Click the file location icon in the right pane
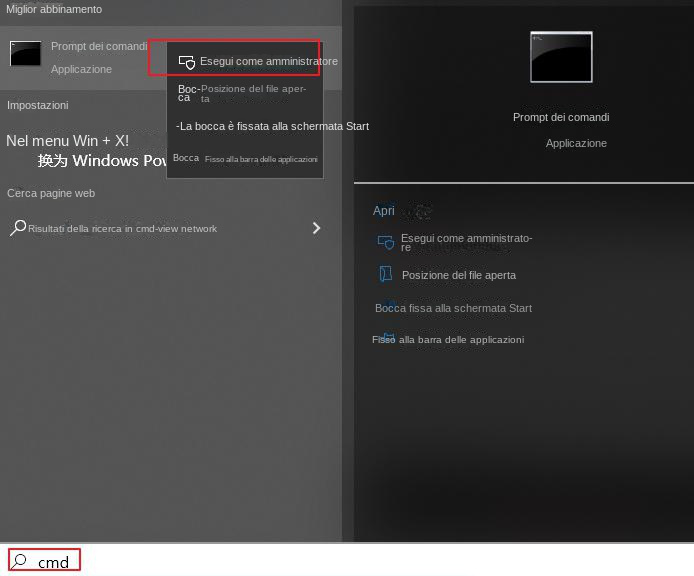Image resolution: width=694 pixels, height=576 pixels. (x=386, y=274)
